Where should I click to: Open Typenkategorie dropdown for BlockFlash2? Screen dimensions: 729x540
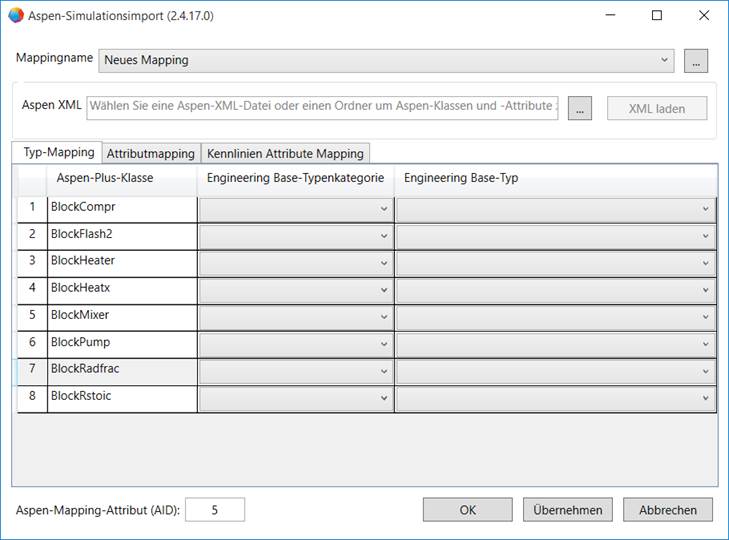click(296, 236)
